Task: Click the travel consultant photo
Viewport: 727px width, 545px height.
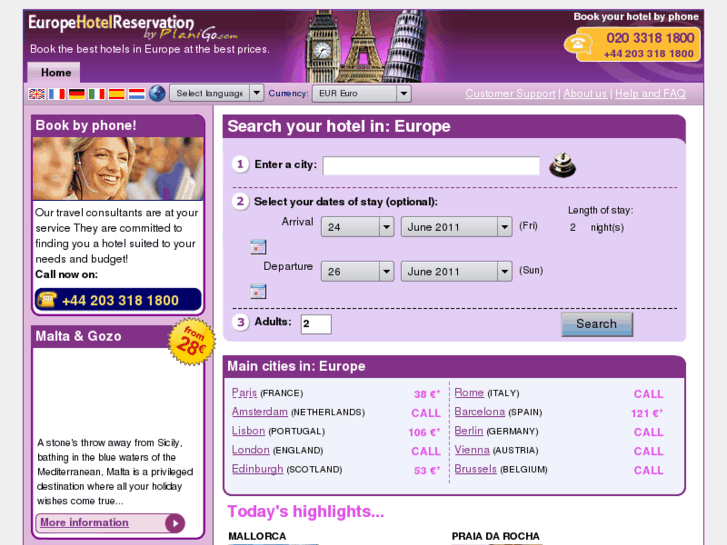Action: click(x=118, y=168)
